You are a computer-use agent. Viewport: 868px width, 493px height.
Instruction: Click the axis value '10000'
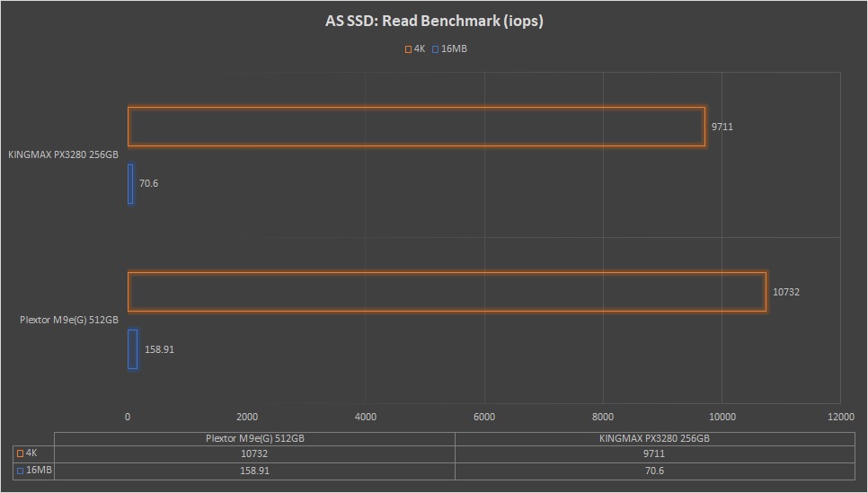pyautogui.click(x=722, y=417)
